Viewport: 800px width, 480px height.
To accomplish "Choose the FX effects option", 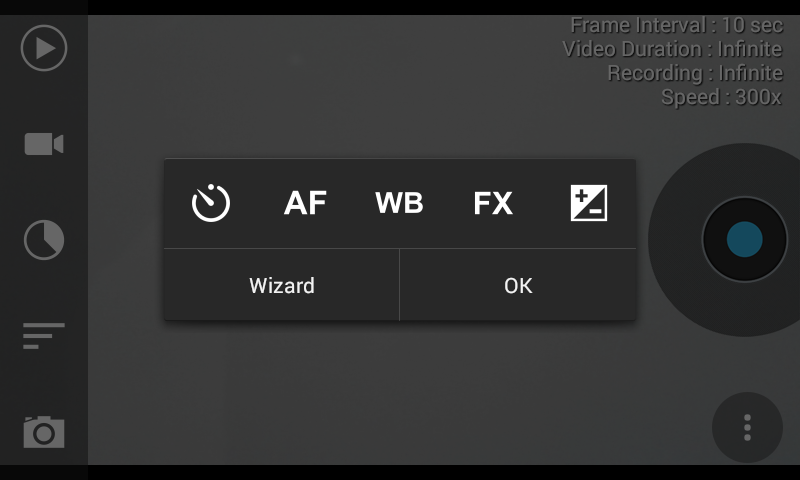I will tap(493, 203).
